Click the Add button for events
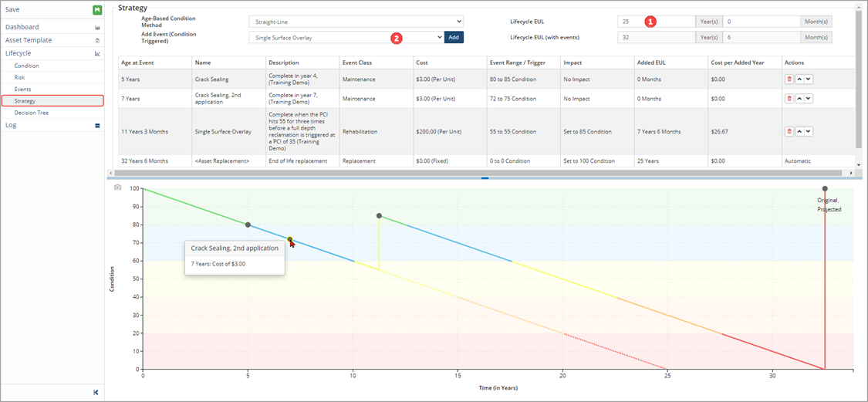Image resolution: width=868 pixels, height=402 pixels. coord(454,37)
